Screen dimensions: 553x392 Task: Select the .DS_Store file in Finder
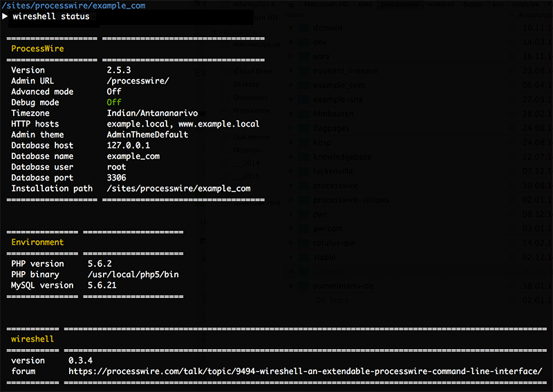[x=331, y=300]
